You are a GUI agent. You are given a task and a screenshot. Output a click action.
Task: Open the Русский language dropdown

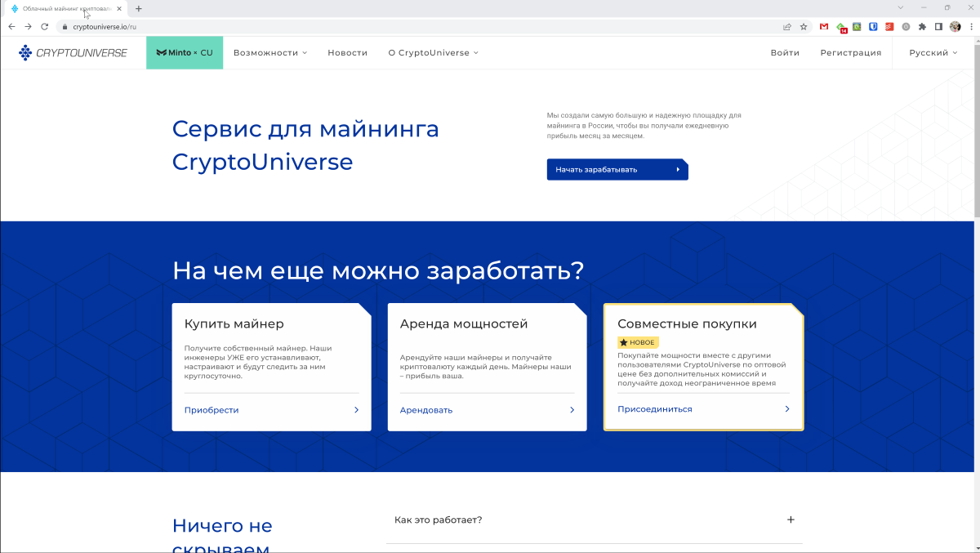click(933, 53)
